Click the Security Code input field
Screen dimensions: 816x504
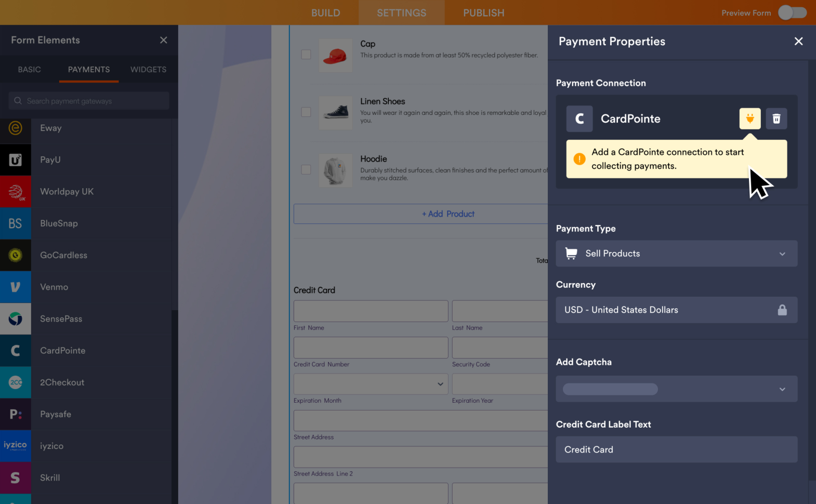coord(500,348)
